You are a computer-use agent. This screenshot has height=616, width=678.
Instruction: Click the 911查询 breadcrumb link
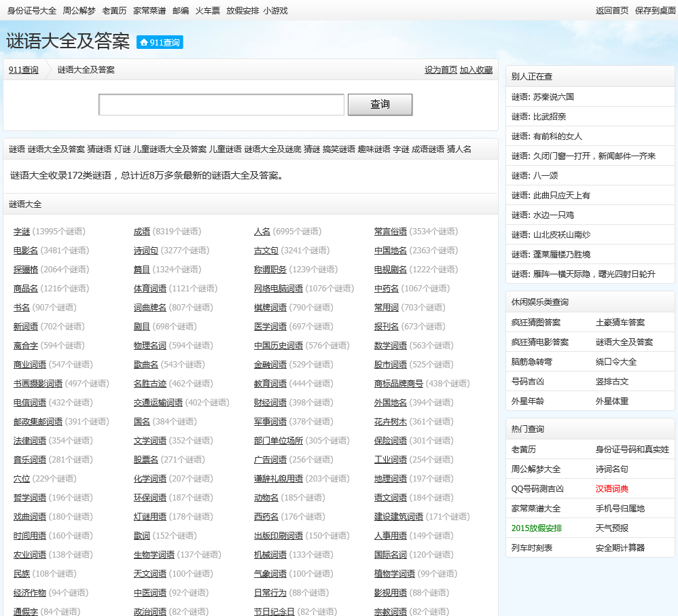click(x=23, y=70)
